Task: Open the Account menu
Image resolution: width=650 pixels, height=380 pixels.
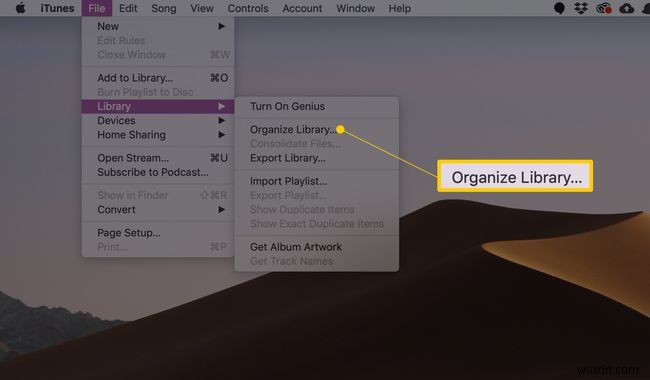Action: (x=302, y=8)
